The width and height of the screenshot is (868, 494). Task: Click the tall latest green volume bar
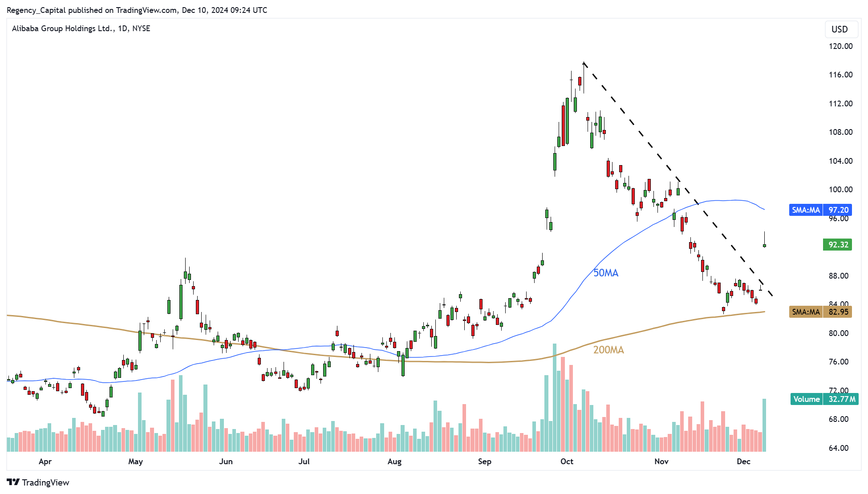pos(764,425)
